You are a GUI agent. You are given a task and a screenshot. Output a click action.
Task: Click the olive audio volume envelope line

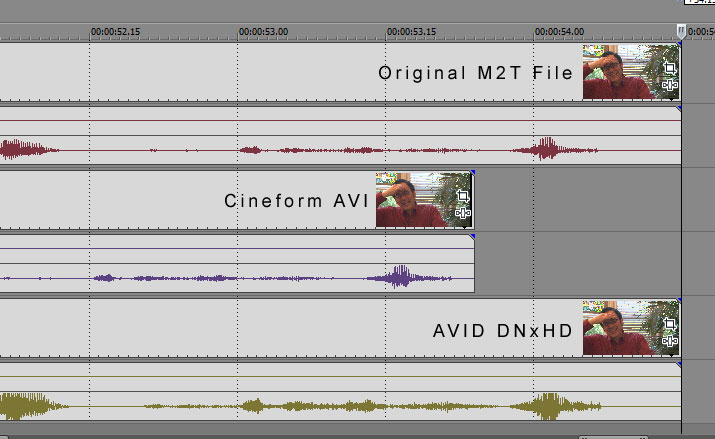[340, 377]
